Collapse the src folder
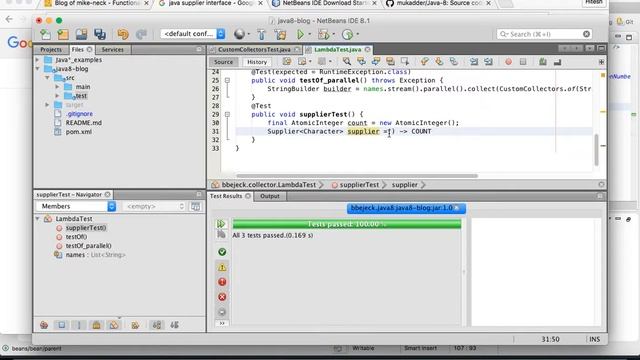 47,78
